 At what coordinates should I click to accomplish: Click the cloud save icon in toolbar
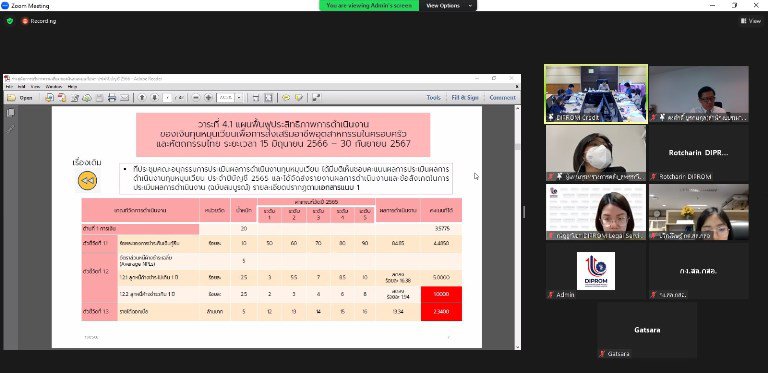(87, 98)
